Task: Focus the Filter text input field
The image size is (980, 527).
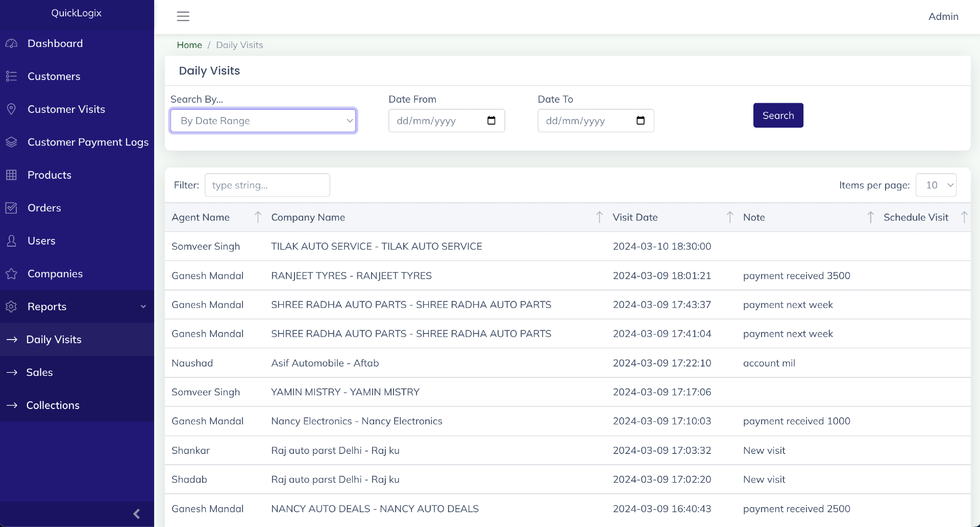Action: [x=267, y=185]
